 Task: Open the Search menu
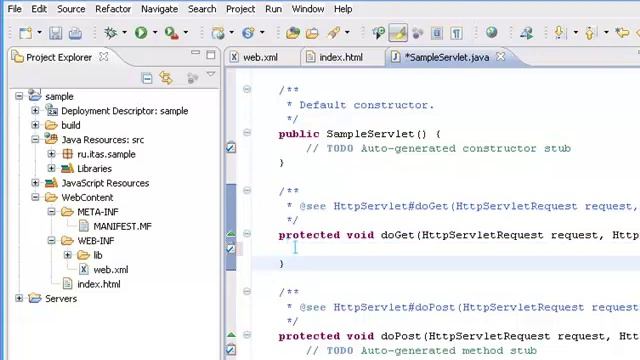tap(202, 9)
